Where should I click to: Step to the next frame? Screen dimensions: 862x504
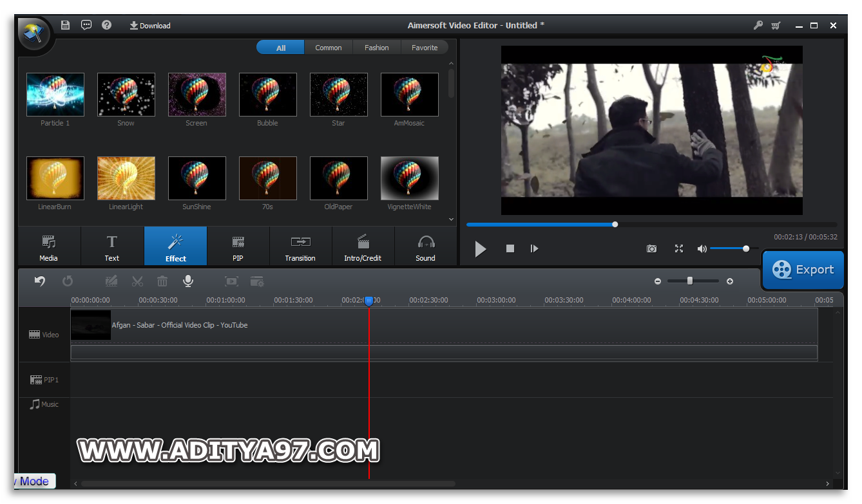[534, 248]
